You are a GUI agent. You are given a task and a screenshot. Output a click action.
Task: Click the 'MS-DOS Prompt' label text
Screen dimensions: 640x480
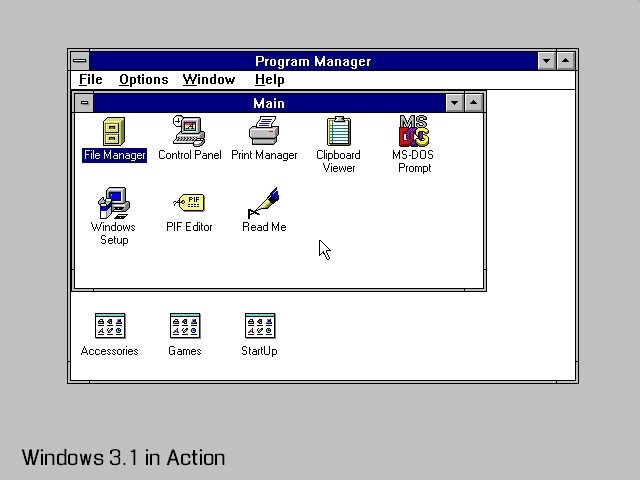coord(413,161)
